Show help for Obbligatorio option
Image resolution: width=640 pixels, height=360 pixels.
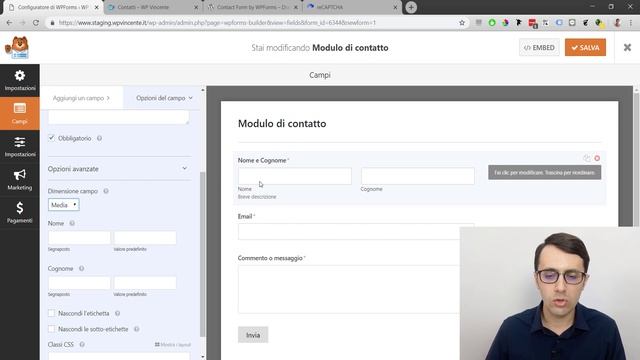click(99, 138)
